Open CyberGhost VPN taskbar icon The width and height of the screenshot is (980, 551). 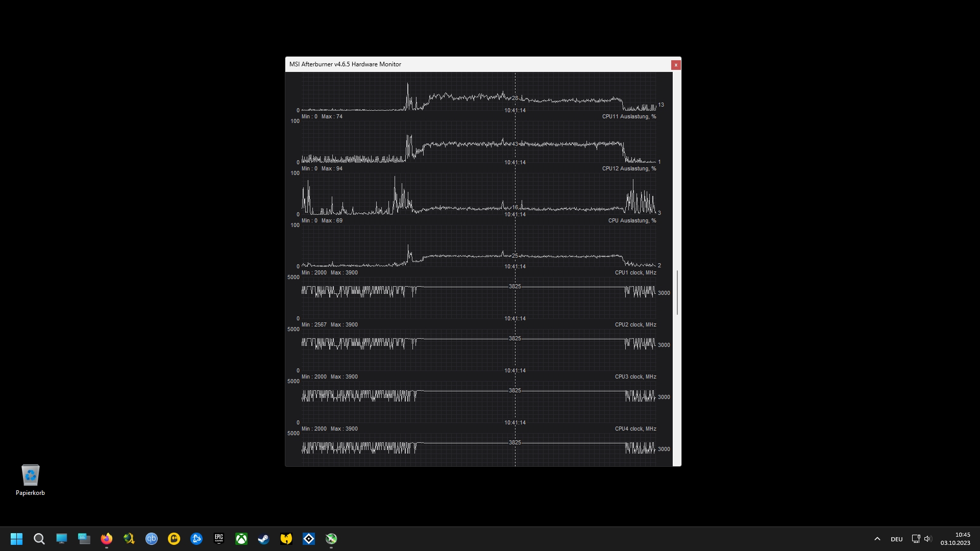click(x=174, y=539)
